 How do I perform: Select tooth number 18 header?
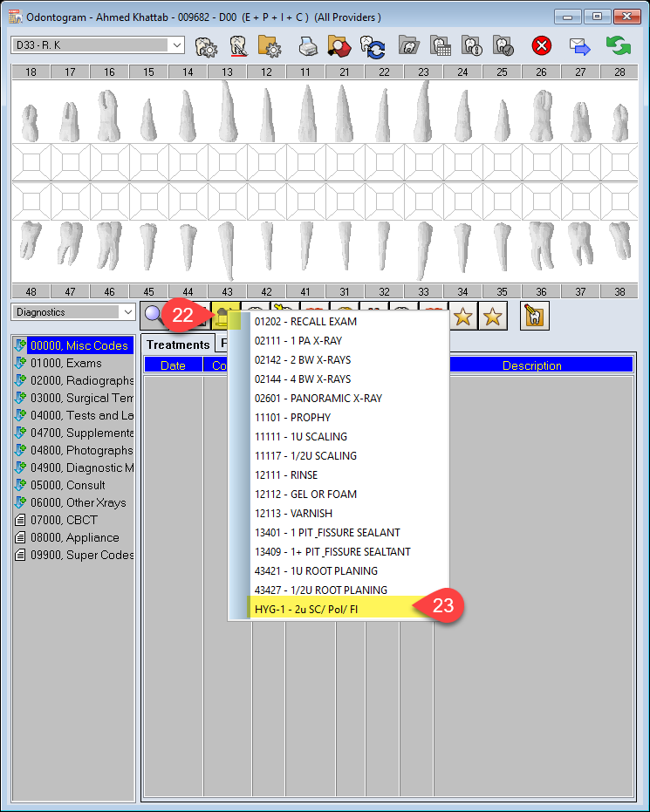[x=31, y=72]
